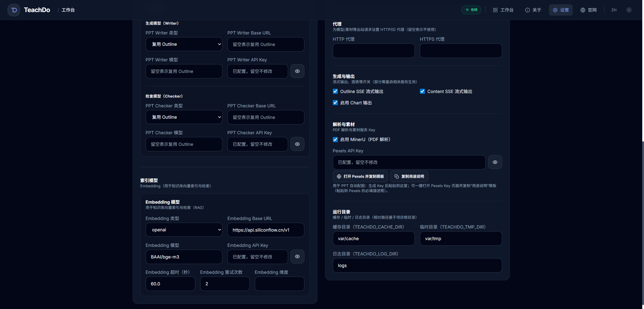
Task: Click the 关于 info icon
Action: 527,10
